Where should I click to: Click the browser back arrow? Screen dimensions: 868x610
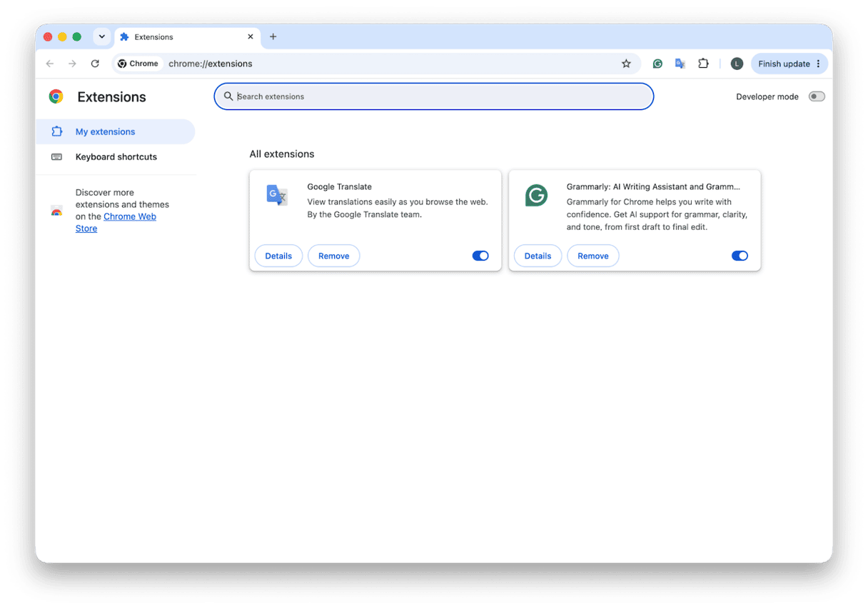50,64
